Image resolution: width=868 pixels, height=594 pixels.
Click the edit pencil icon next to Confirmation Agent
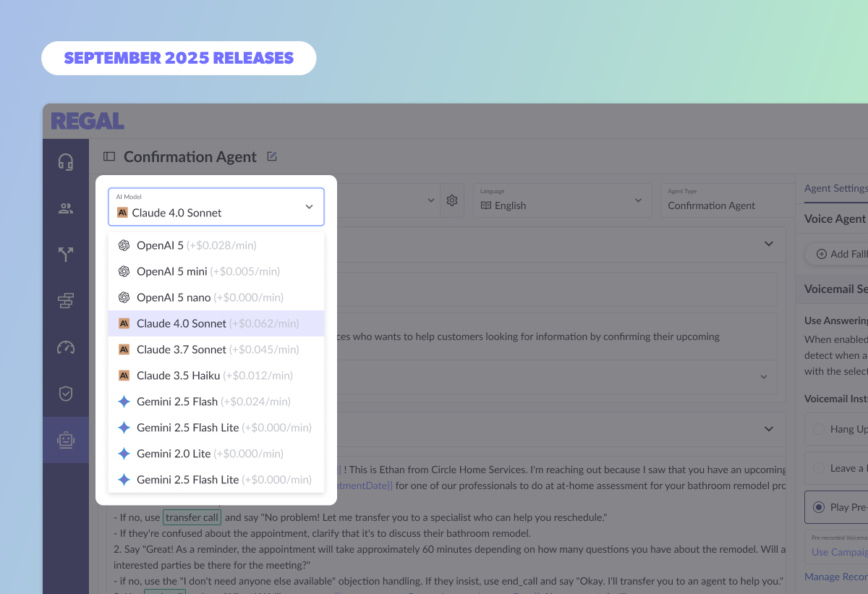[x=272, y=156]
